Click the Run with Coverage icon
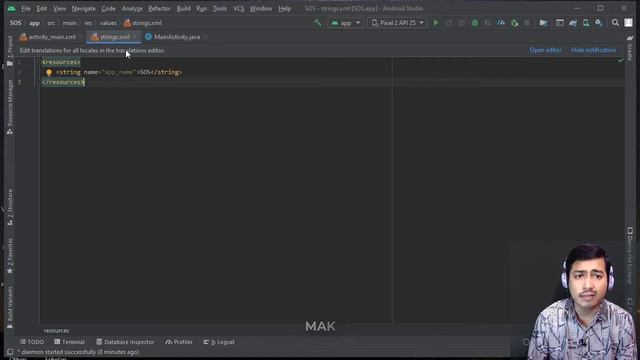Screen dimensions: 640x360 [x=488, y=23]
